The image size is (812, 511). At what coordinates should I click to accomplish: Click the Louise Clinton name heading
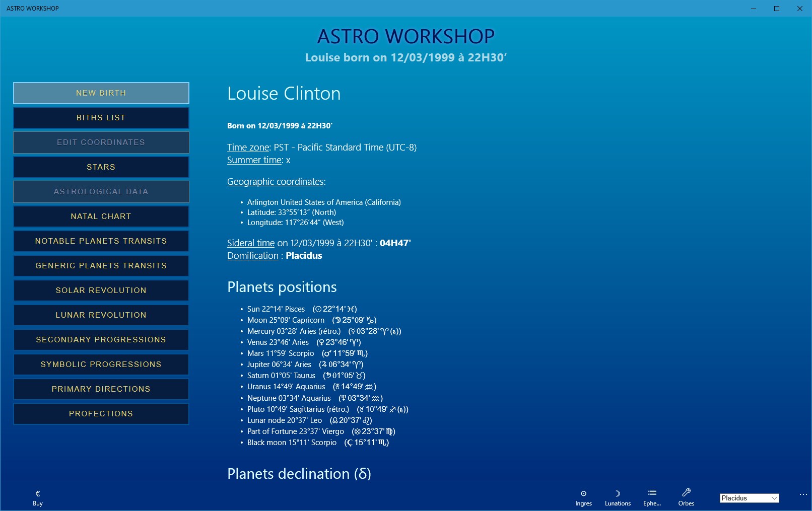284,94
